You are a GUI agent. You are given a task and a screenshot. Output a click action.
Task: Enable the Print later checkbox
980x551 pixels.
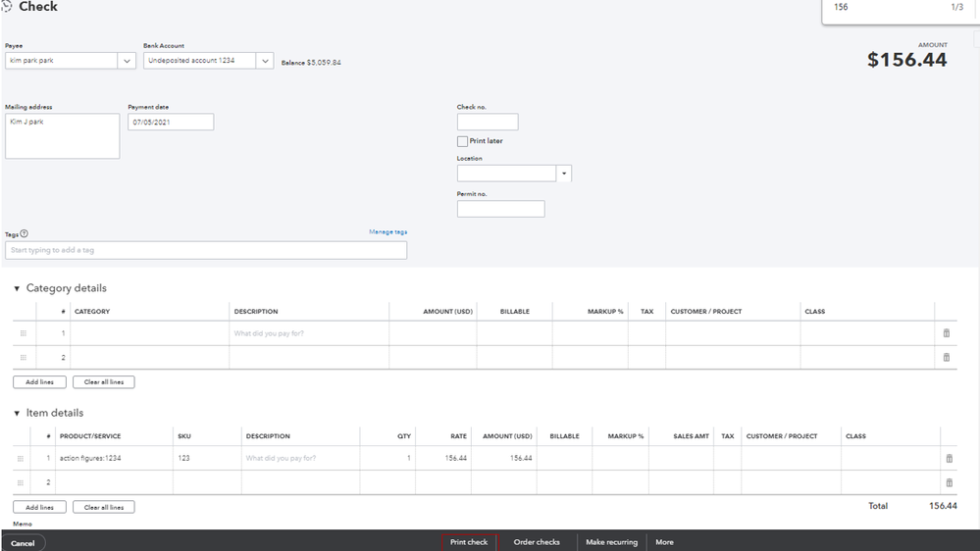tap(462, 141)
